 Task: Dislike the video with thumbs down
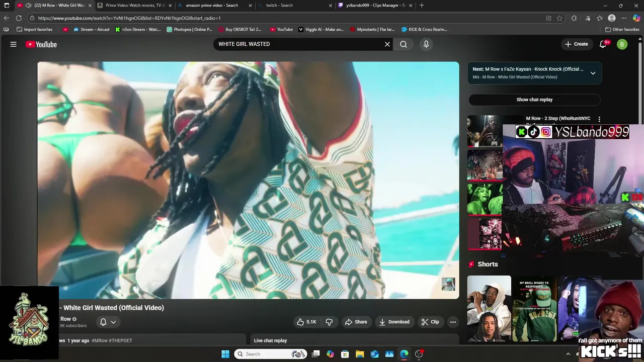329,322
